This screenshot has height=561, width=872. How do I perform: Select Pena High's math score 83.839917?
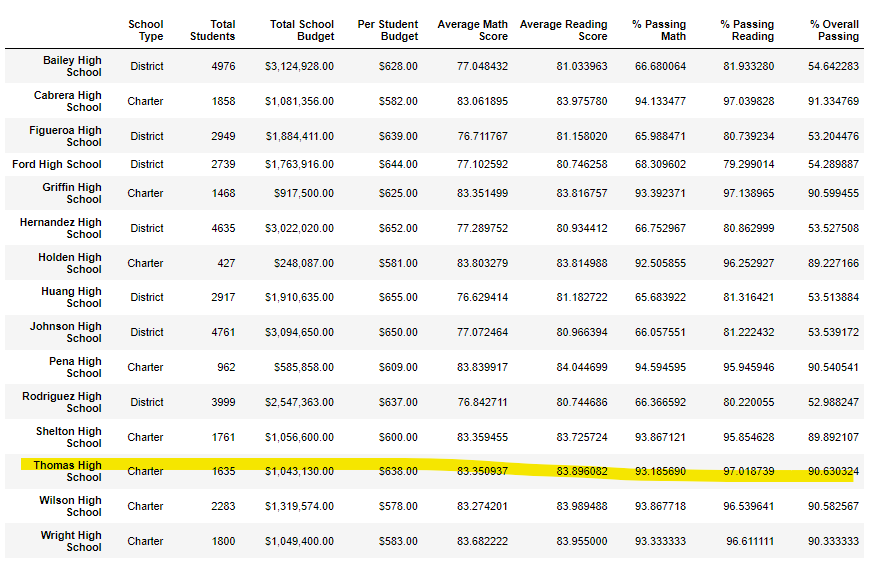tap(482, 368)
